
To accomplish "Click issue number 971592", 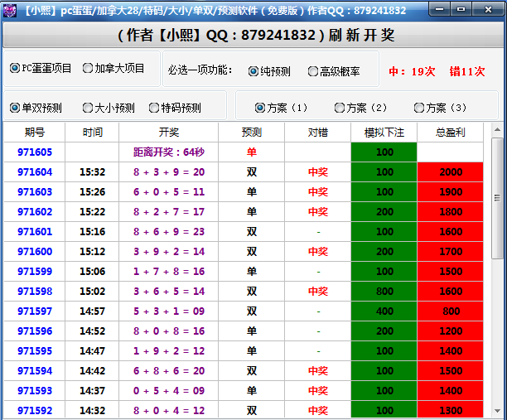I will 35,411.
